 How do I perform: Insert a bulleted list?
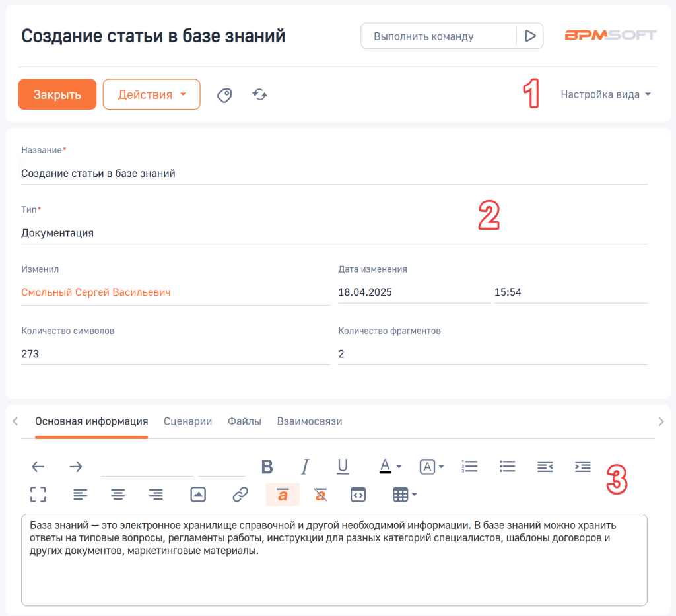pos(508,466)
